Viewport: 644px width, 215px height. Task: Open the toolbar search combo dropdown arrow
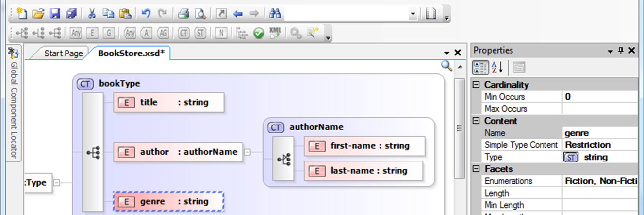coord(413,14)
